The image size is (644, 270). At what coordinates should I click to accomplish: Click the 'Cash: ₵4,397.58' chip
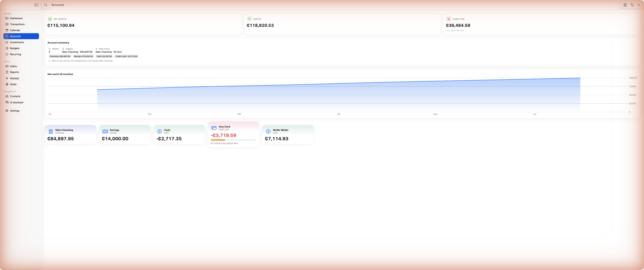point(104,56)
